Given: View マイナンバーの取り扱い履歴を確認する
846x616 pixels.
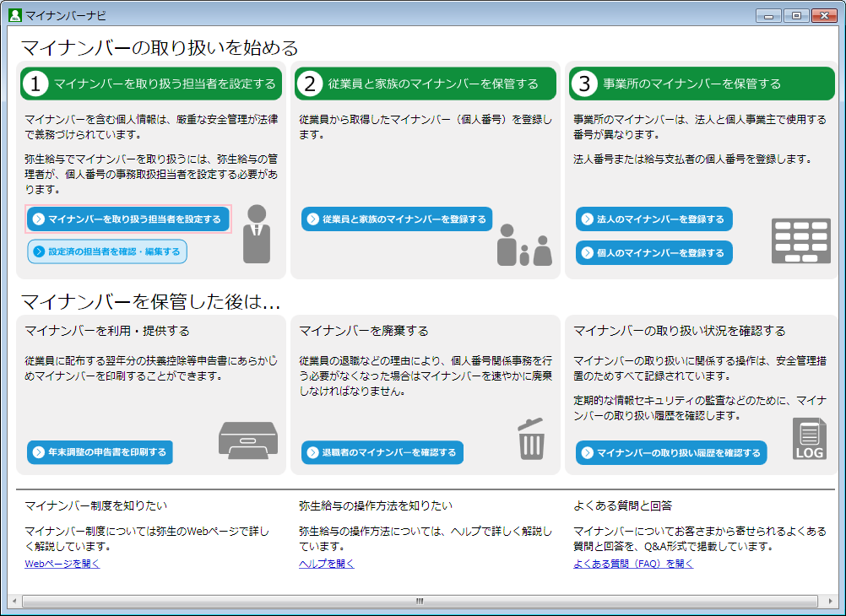Looking at the screenshot, I should 671,453.
